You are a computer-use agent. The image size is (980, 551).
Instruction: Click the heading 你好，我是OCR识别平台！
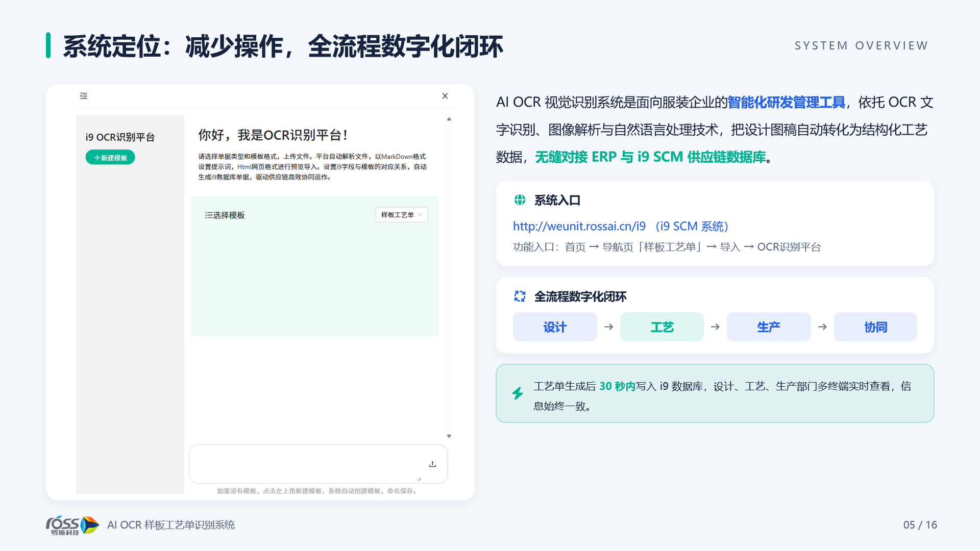pos(273,135)
